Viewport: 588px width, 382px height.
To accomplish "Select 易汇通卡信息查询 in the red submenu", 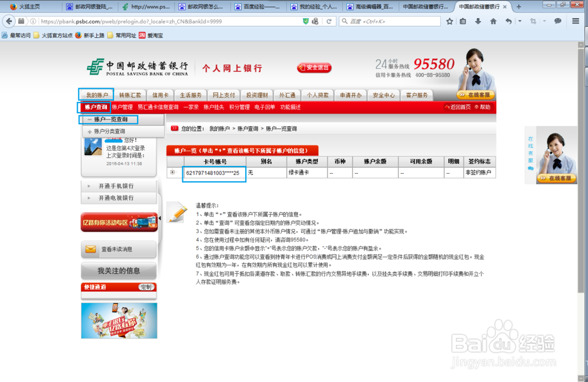I will tap(158, 107).
